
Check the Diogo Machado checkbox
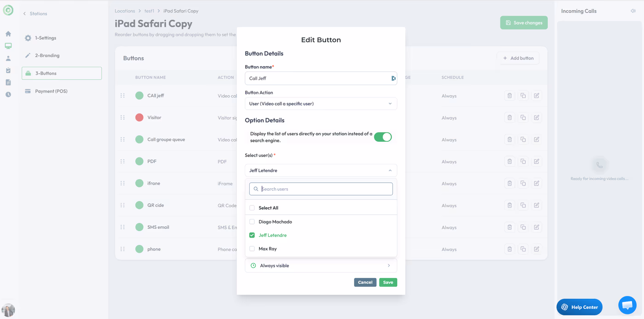coord(252,222)
